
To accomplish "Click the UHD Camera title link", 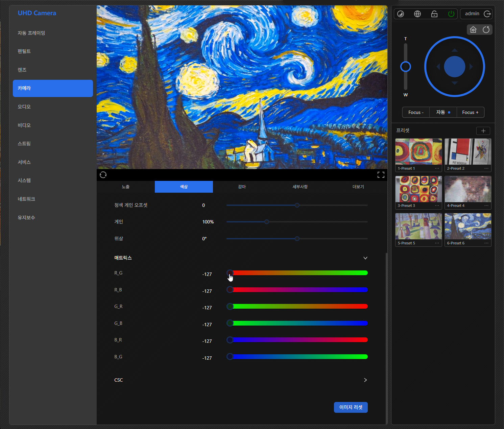I will (37, 13).
